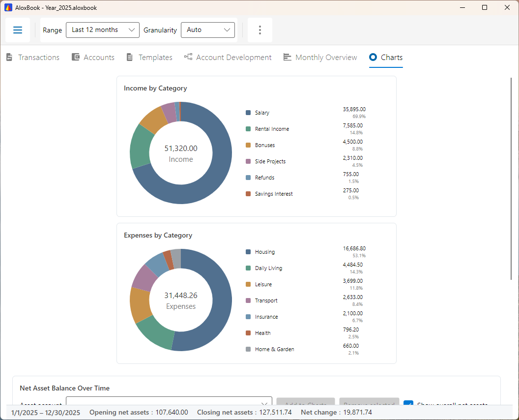The image size is (519, 420).
Task: Click the Monthly Overview bars icon
Action: [x=288, y=58]
